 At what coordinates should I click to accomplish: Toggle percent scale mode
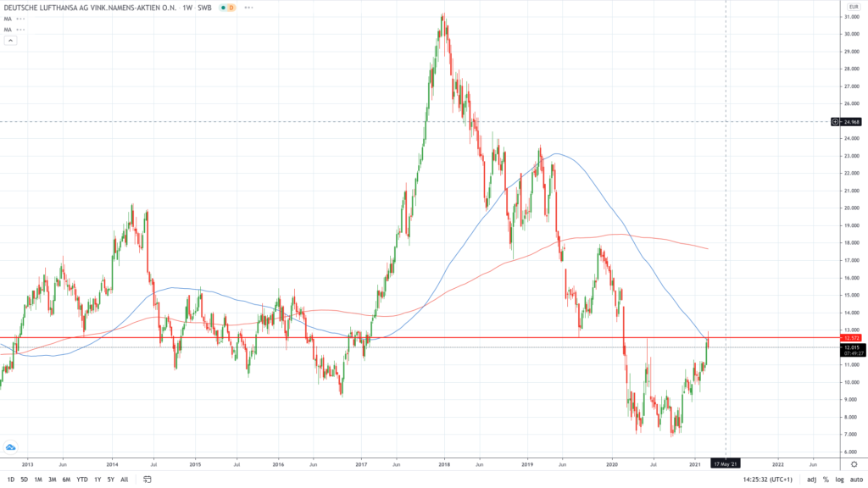[825, 479]
